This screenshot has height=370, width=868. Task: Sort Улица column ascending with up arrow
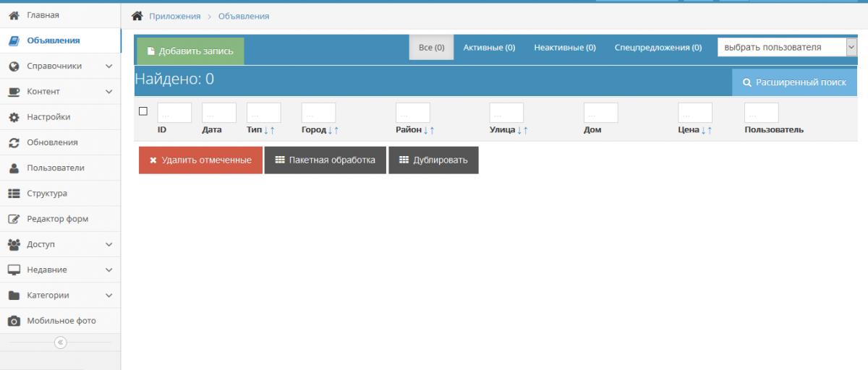coord(525,130)
